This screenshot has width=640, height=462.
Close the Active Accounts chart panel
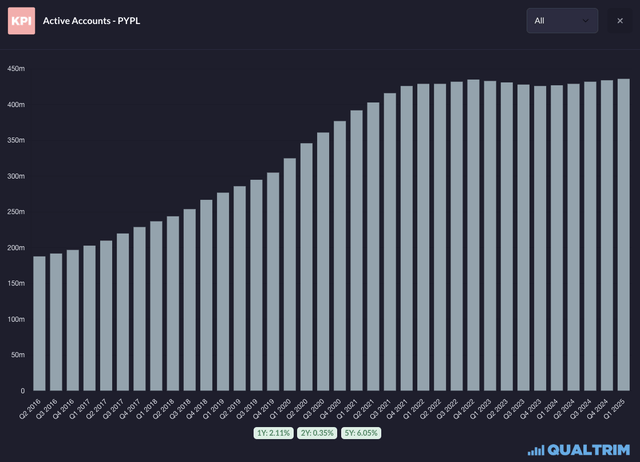[x=620, y=20]
